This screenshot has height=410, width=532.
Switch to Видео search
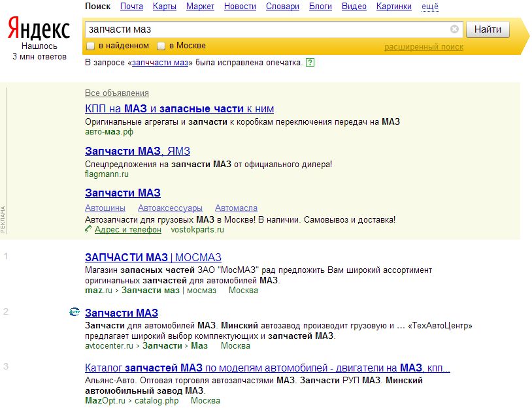pos(354,7)
